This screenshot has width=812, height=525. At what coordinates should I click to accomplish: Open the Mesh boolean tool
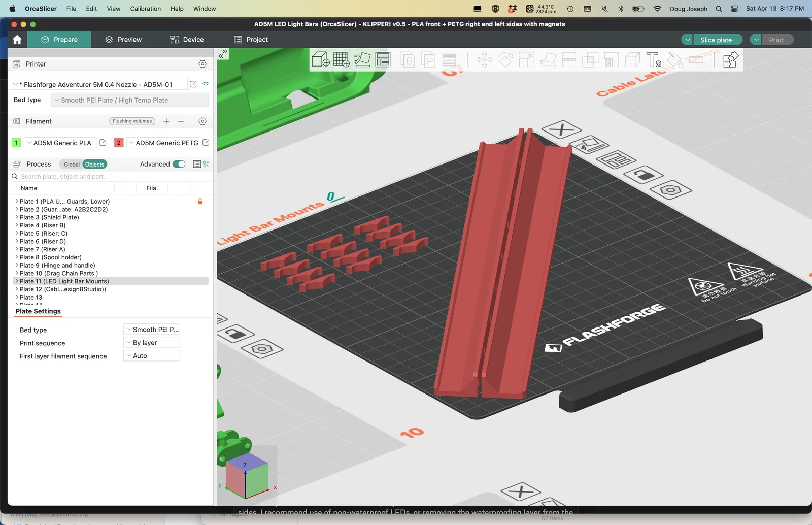[590, 60]
